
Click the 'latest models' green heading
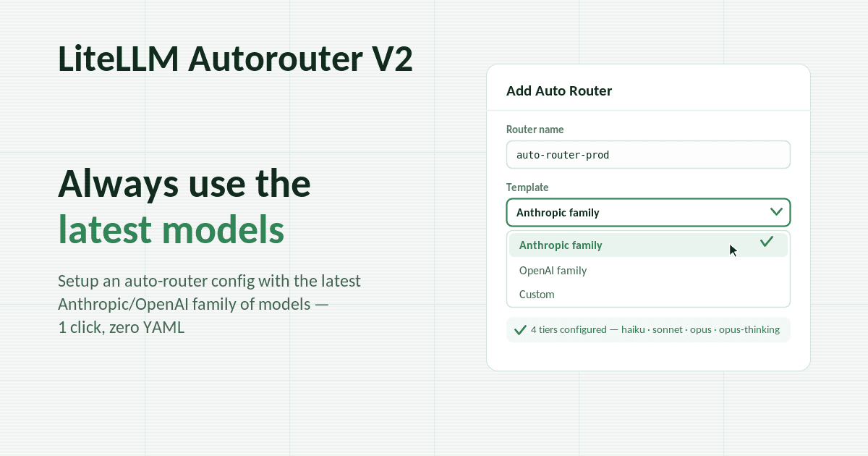point(171,229)
